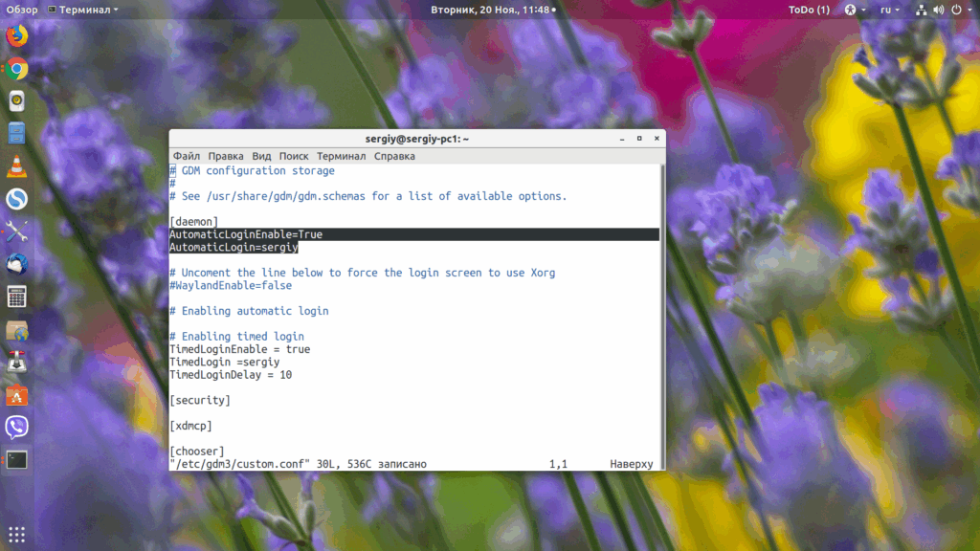Click the Наверху position indicator
Viewport: 980px width, 551px height.
(632, 464)
